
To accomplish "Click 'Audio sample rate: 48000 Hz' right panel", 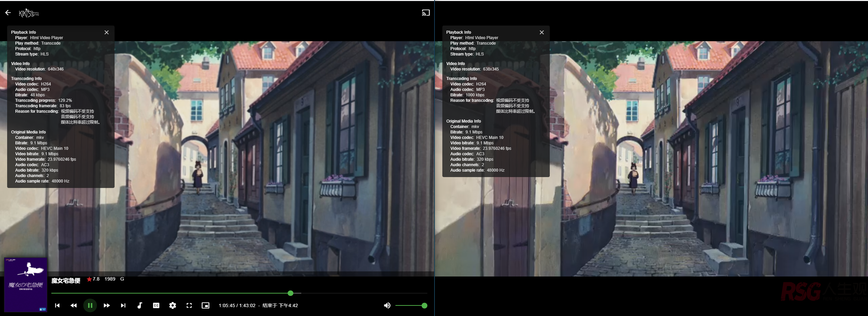I will point(477,170).
